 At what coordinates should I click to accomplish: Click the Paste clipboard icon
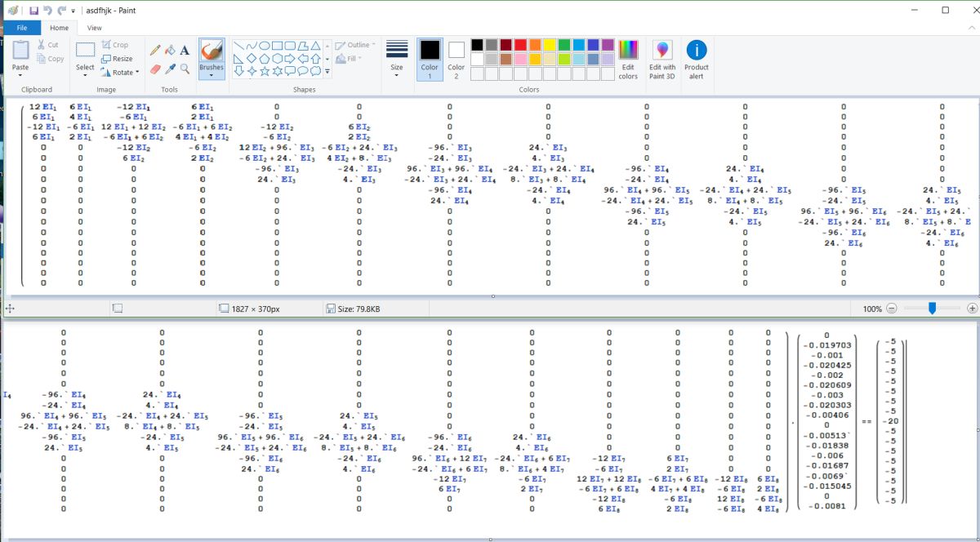[20, 51]
